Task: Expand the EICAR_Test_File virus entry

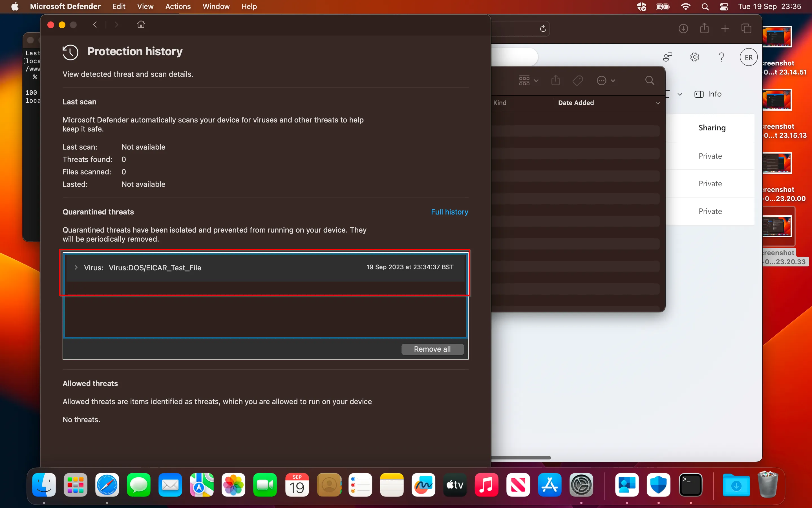Action: click(76, 268)
